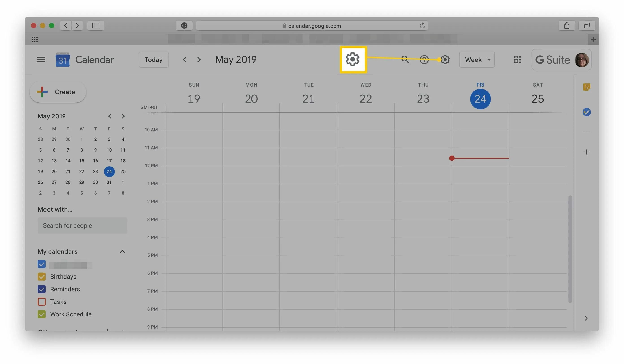
Task: Toggle the Reminders calendar checkbox
Action: (42, 289)
